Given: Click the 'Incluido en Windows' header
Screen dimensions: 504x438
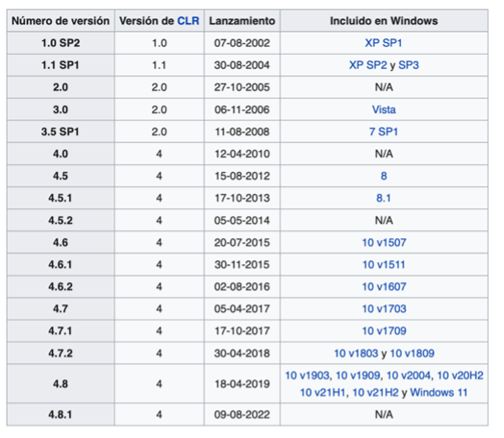Looking at the screenshot, I should point(384,21).
